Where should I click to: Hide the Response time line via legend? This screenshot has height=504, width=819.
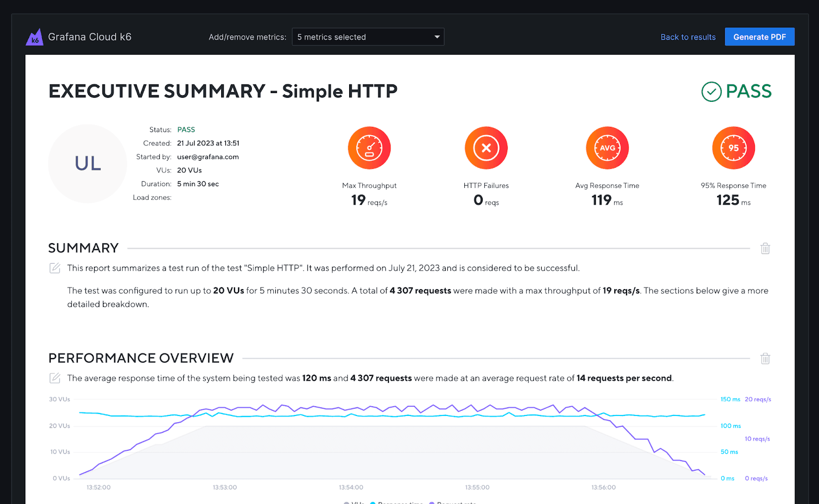tap(397, 502)
